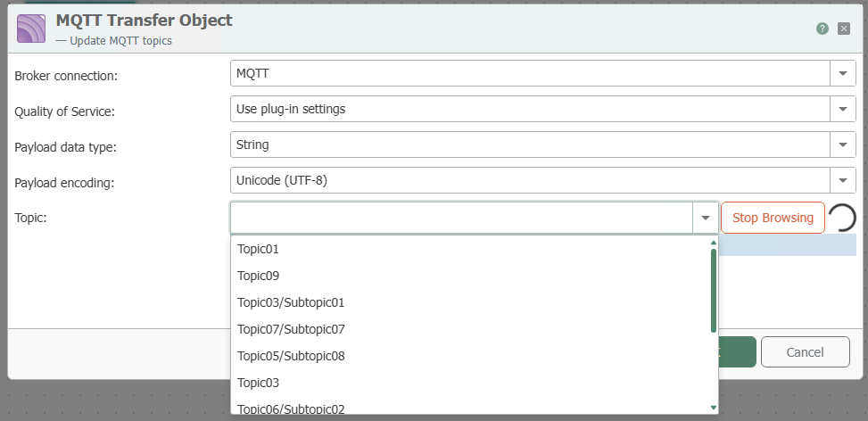The image size is (868, 421).
Task: Expand the Payload encoding dropdown arrow
Action: (x=843, y=180)
